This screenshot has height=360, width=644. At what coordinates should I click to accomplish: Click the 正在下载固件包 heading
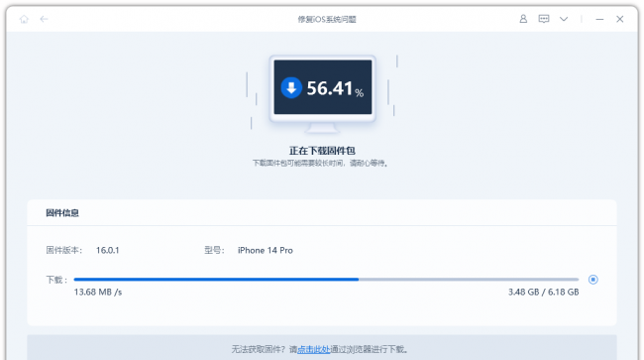point(322,151)
